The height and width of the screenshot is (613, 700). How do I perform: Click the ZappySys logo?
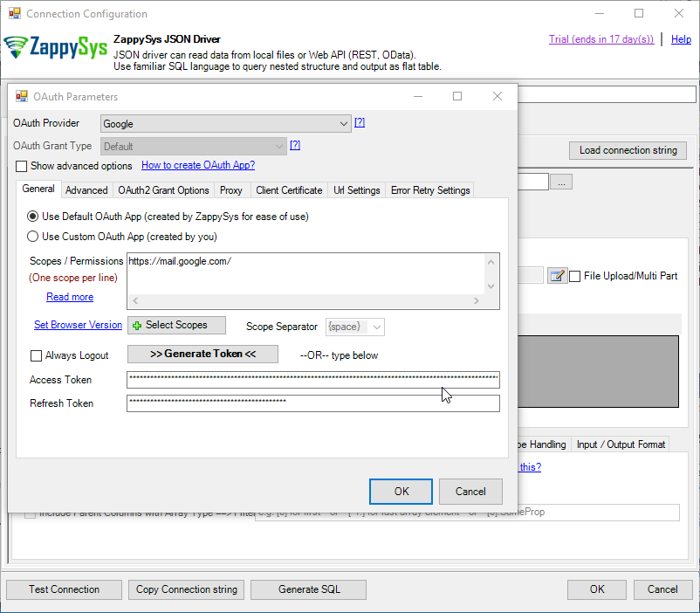pos(55,47)
